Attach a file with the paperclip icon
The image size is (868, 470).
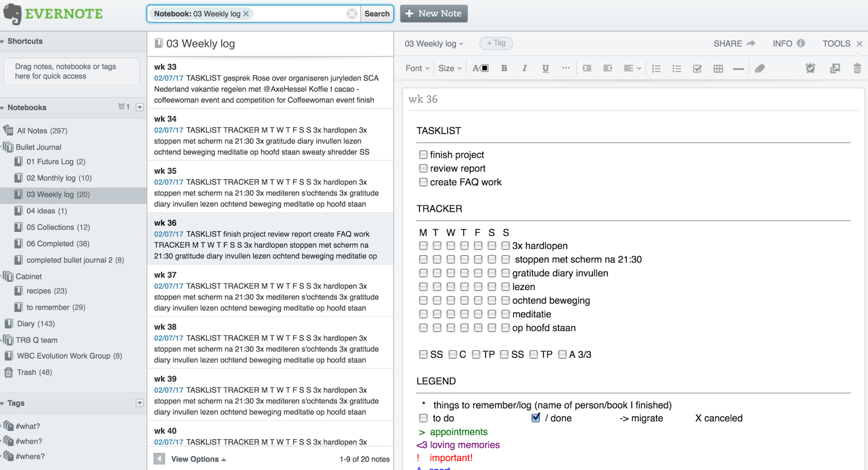759,68
